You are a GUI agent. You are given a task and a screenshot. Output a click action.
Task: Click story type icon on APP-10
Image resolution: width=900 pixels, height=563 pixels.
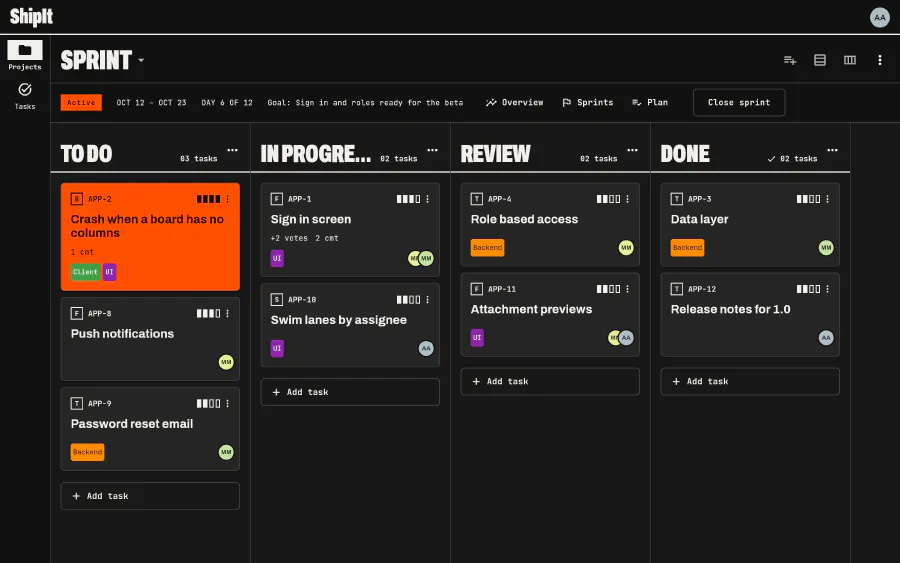pyautogui.click(x=277, y=300)
